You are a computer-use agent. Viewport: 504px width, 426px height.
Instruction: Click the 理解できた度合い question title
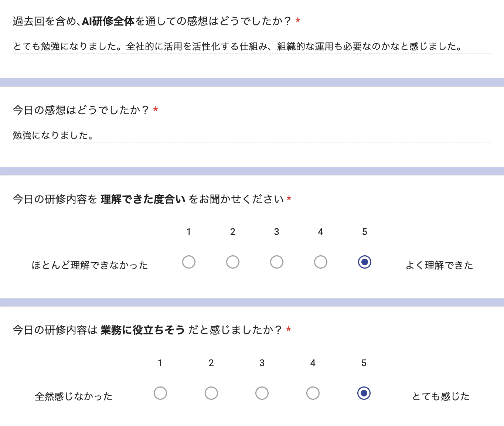151,199
